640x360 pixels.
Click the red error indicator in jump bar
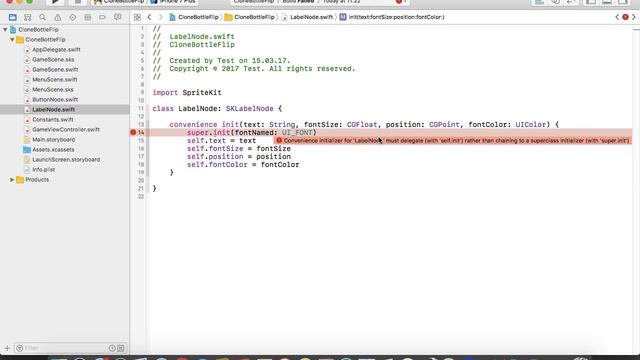pyautogui.click(x=625, y=17)
